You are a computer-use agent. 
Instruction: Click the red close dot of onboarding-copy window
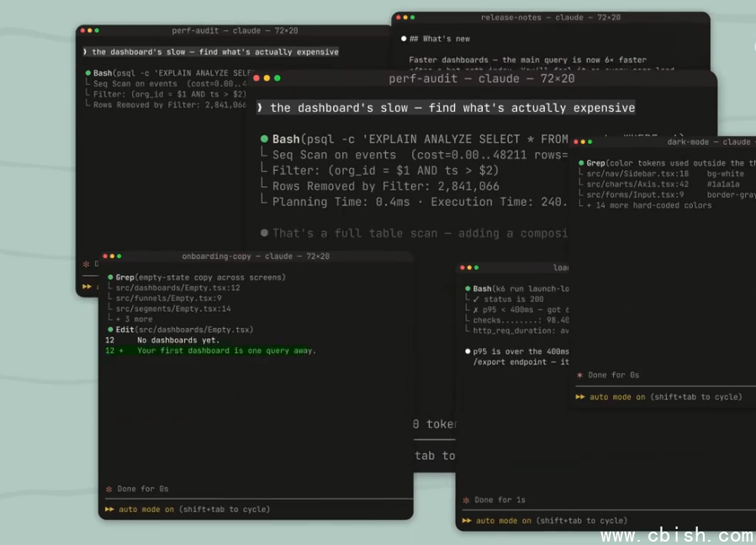105,257
